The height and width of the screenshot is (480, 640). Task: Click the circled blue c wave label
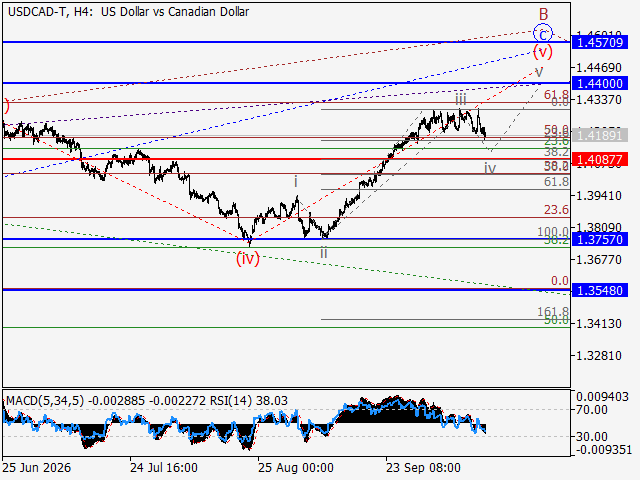point(543,34)
